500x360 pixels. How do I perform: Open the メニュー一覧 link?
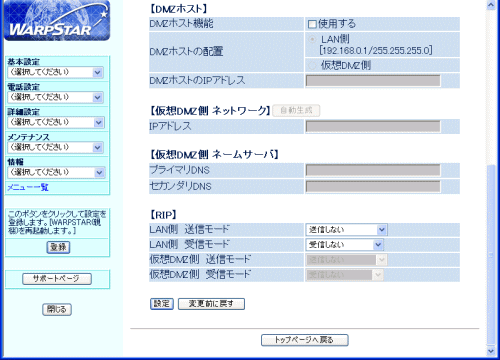28,187
